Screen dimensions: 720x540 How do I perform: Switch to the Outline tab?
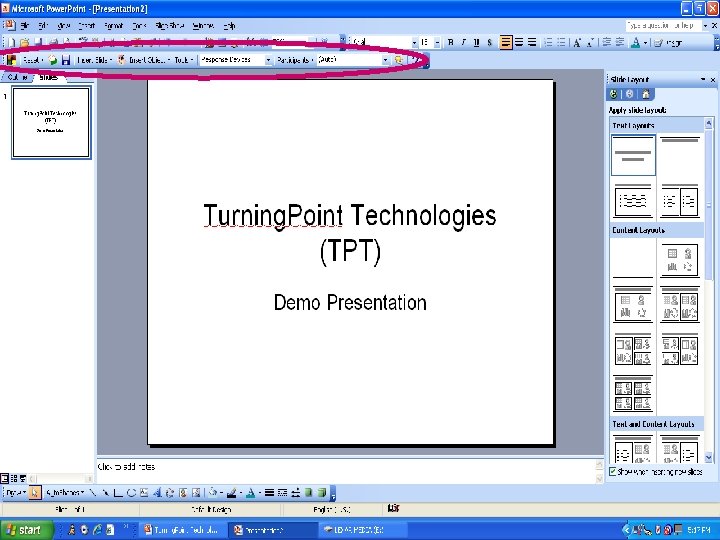point(17,77)
